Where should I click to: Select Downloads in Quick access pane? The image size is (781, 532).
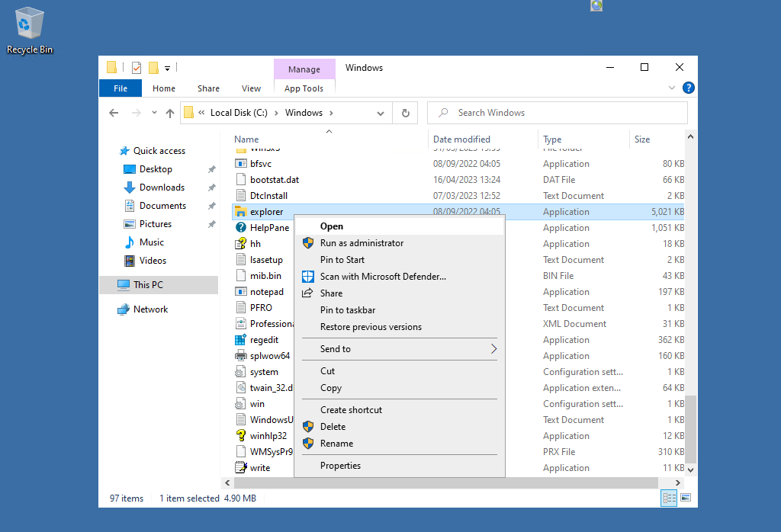click(162, 187)
